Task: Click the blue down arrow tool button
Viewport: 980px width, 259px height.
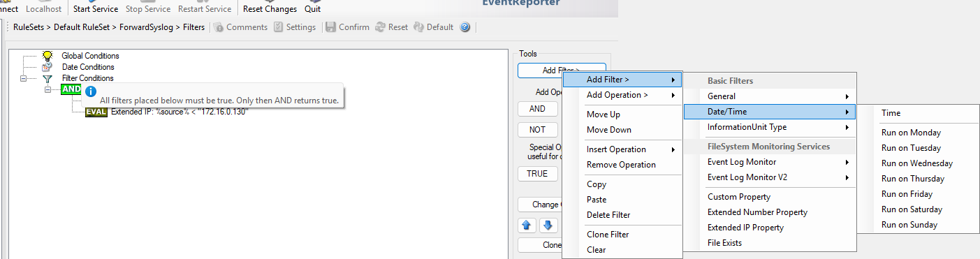Action: point(548,225)
